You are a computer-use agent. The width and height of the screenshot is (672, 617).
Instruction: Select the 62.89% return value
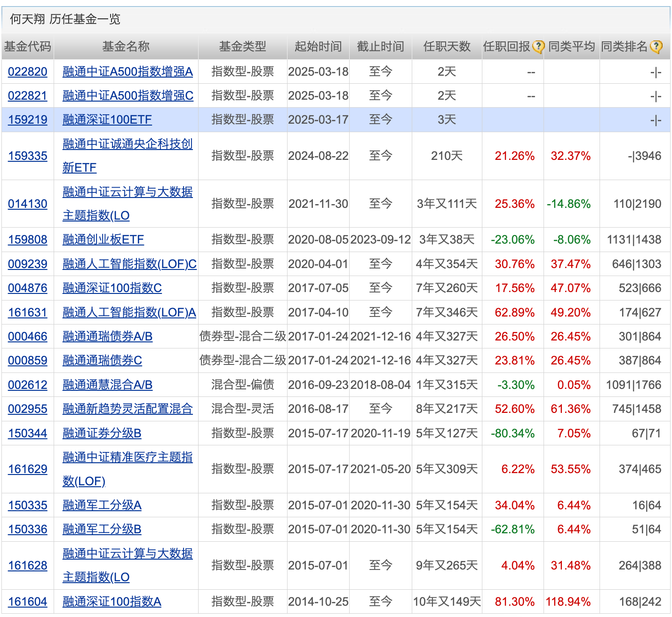tap(514, 312)
